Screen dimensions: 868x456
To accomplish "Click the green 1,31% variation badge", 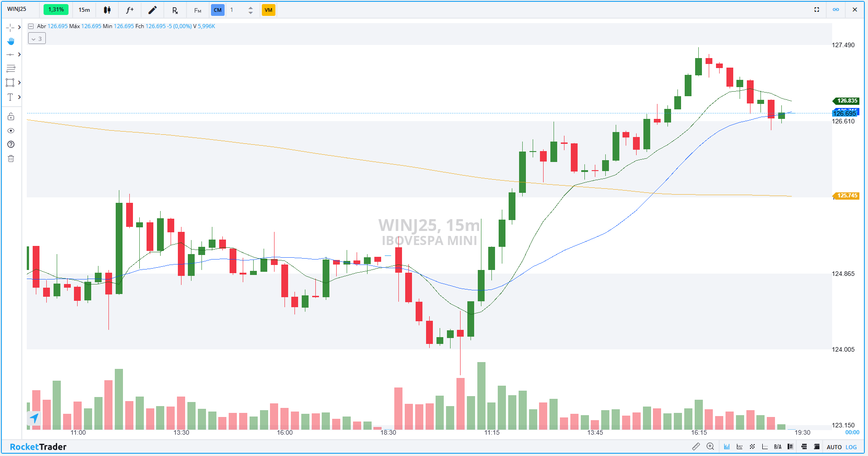I will coord(56,10).
